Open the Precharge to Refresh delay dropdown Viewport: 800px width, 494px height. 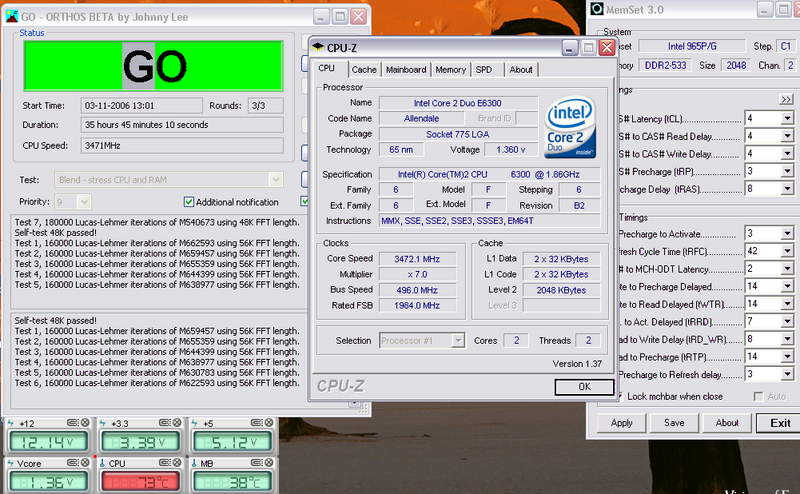(x=787, y=375)
